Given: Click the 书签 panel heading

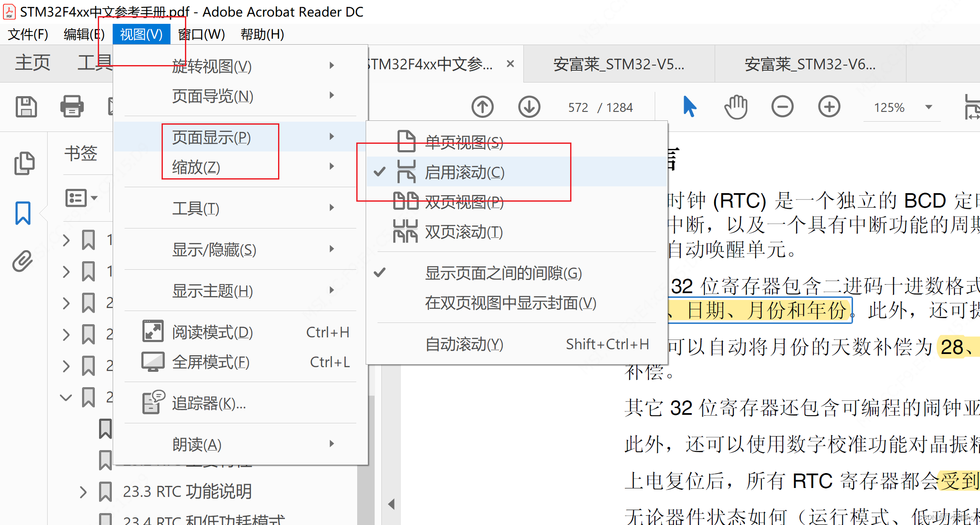Looking at the screenshot, I should tap(81, 154).
